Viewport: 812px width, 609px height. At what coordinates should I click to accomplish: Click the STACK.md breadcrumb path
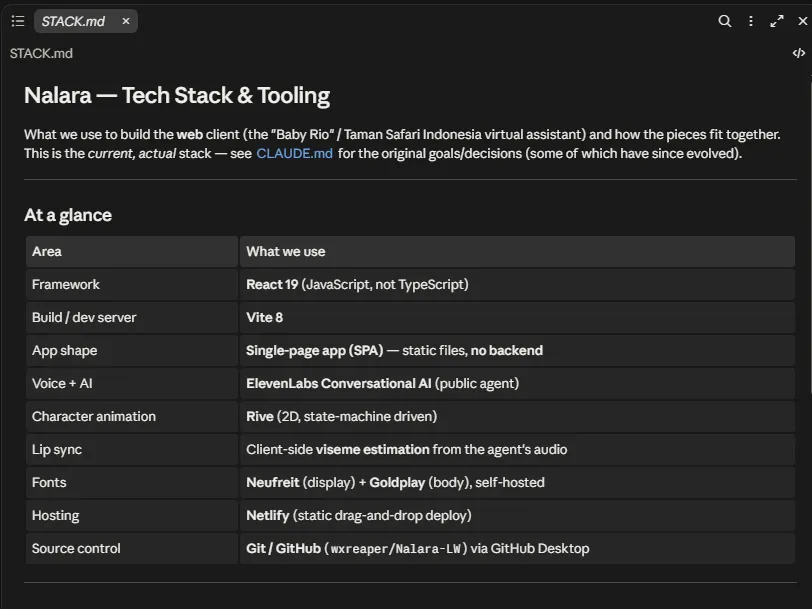[41, 53]
